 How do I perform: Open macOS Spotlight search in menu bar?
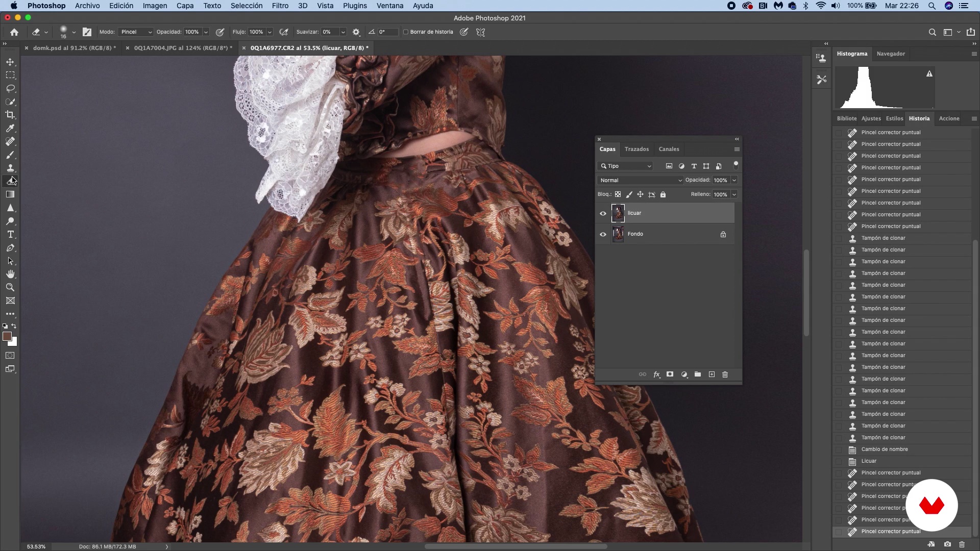[932, 6]
